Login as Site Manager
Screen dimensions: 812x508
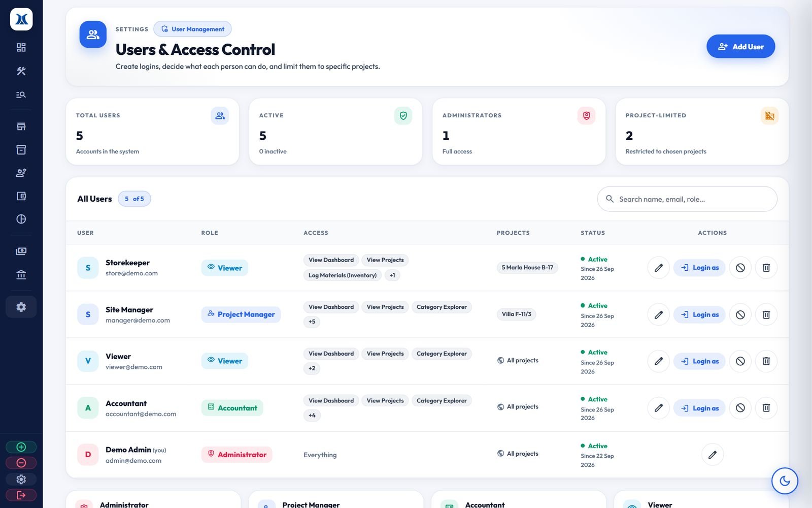[x=699, y=314]
